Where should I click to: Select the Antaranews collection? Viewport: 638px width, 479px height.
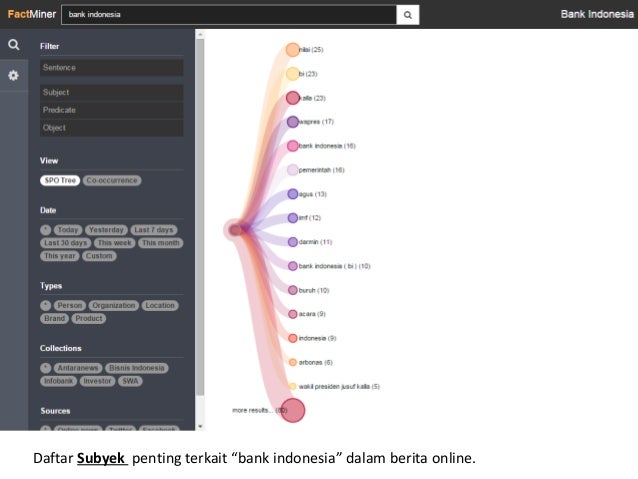pos(78,368)
